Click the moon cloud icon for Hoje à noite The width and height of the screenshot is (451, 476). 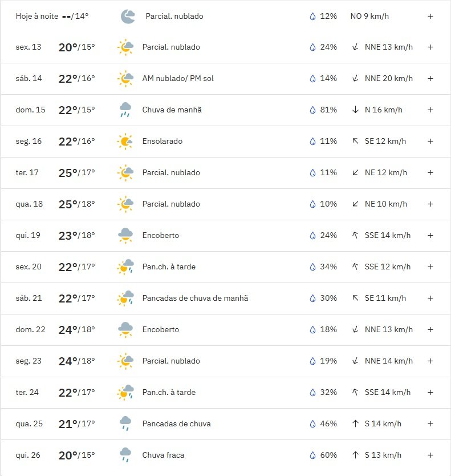[x=128, y=17]
